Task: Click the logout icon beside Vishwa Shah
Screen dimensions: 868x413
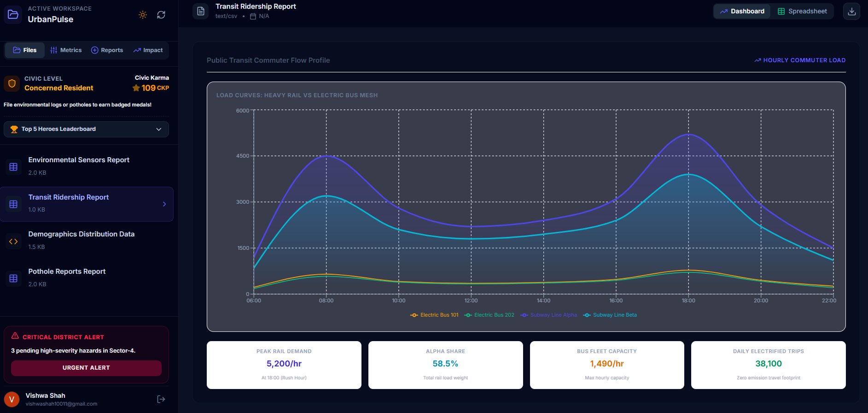Action: pyautogui.click(x=161, y=399)
